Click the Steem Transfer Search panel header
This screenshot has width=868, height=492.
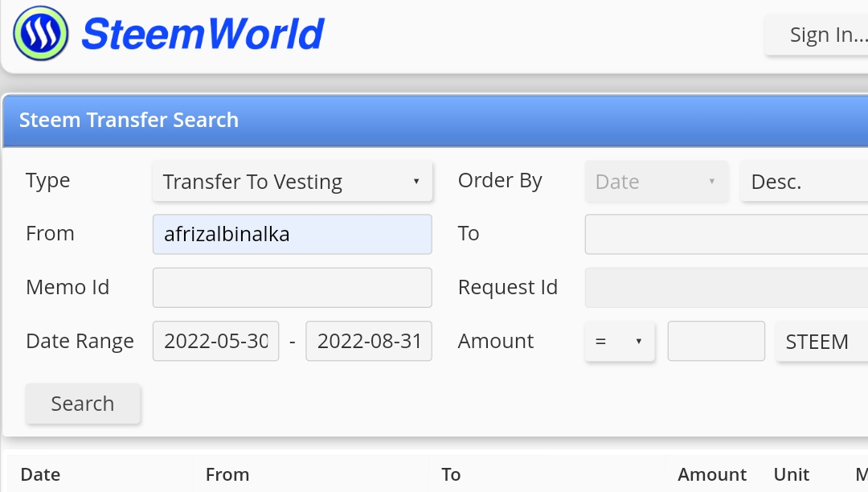click(x=435, y=120)
